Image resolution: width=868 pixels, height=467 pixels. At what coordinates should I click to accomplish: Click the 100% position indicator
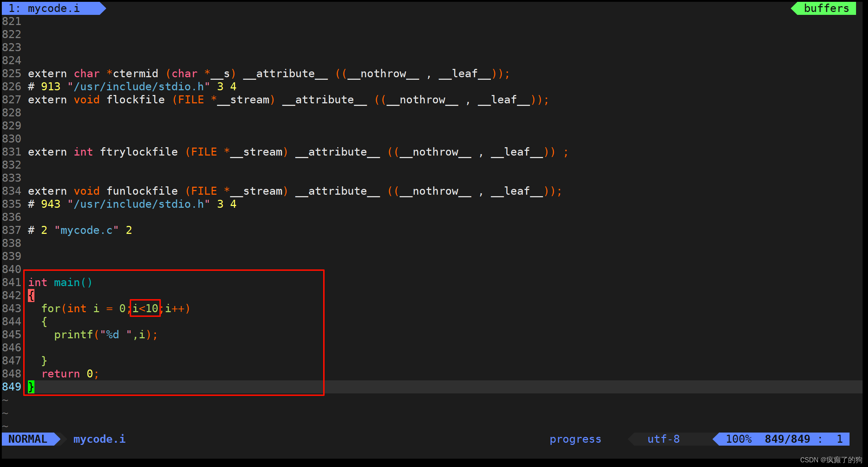(739, 439)
